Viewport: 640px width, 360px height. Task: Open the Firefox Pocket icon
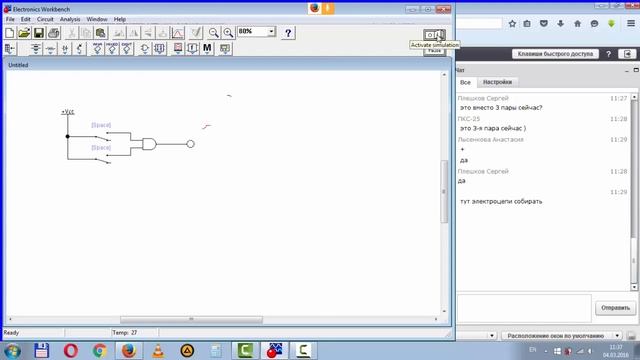pos(544,24)
